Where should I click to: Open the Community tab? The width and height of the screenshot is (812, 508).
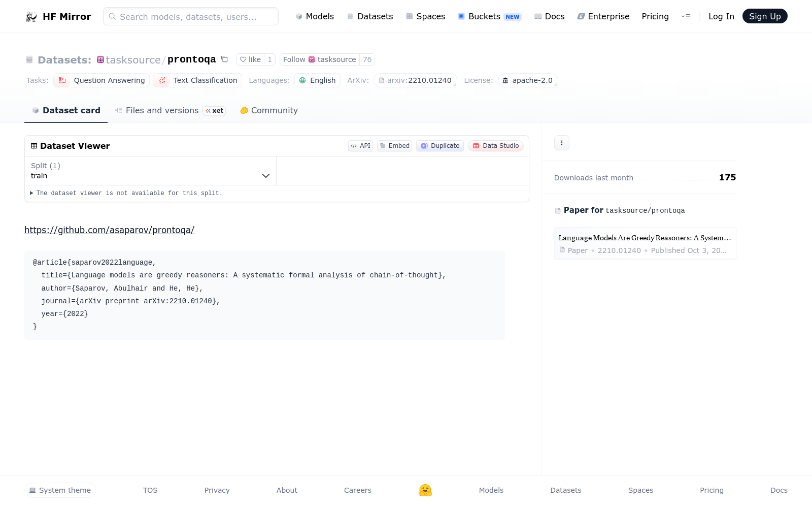coord(269,110)
